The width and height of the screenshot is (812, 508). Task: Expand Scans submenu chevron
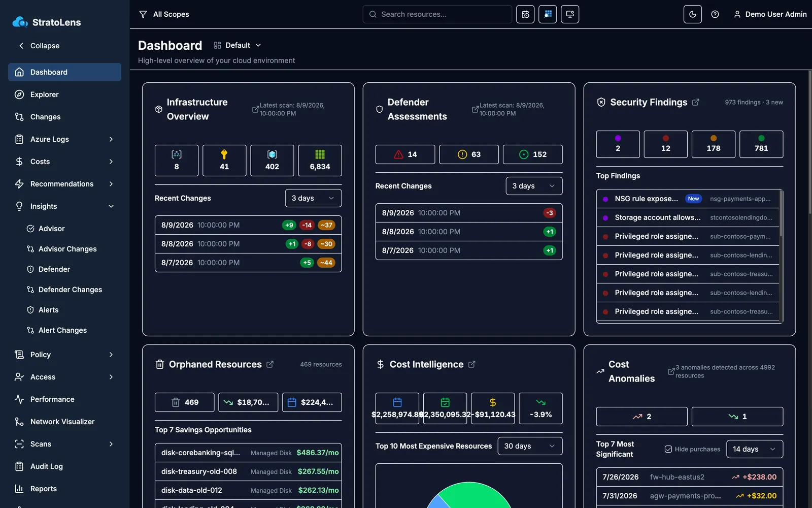[111, 444]
